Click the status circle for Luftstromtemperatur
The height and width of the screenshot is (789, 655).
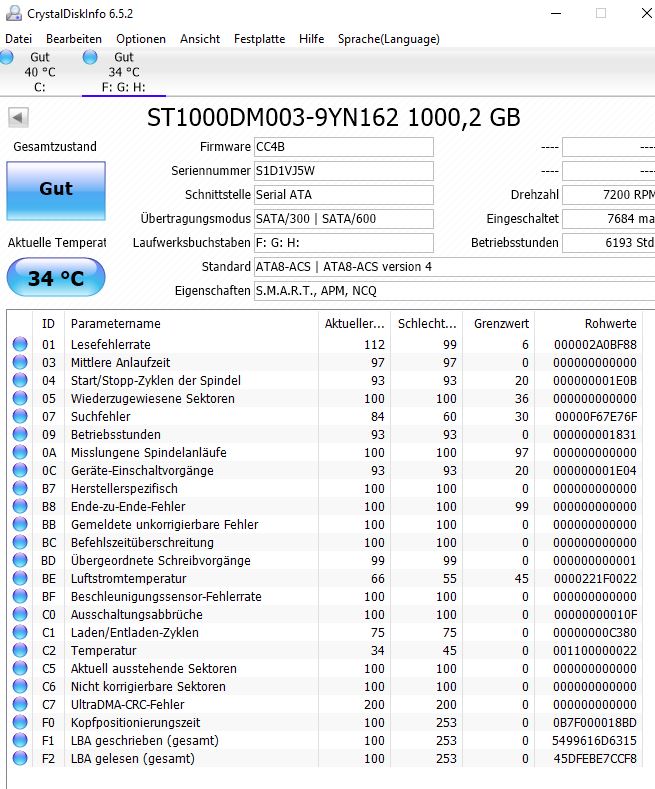[x=20, y=579]
